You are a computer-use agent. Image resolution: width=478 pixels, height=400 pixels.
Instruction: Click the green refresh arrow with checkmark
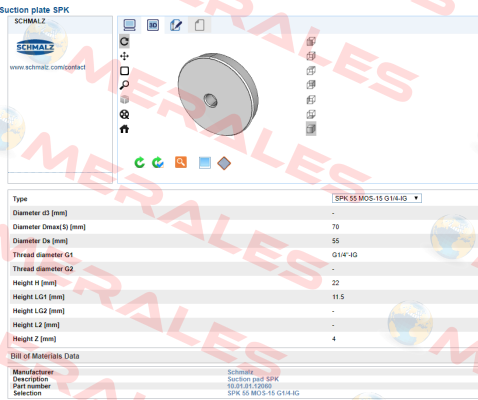[x=158, y=162]
